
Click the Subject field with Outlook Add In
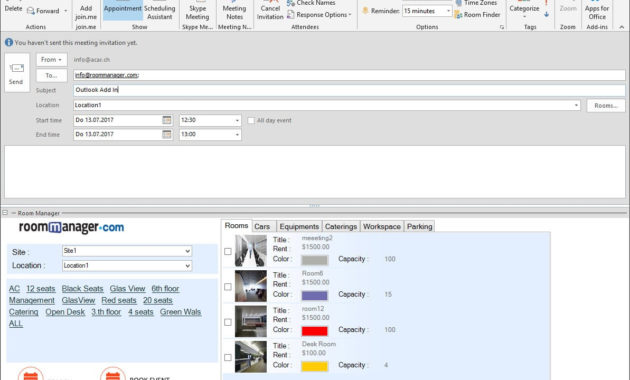(x=349, y=90)
